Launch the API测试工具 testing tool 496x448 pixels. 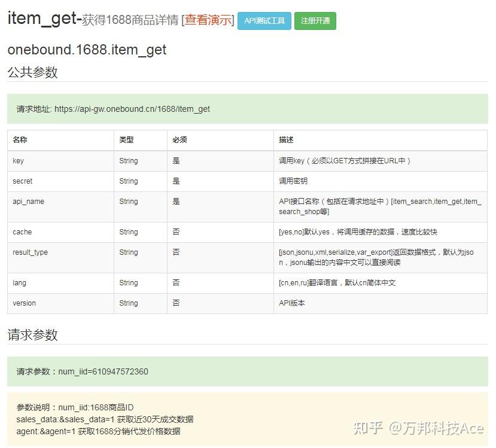click(x=264, y=20)
